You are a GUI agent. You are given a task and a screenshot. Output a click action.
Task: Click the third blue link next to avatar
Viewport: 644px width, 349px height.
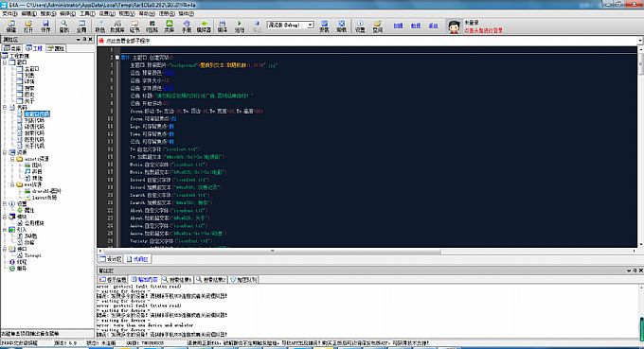(434, 26)
